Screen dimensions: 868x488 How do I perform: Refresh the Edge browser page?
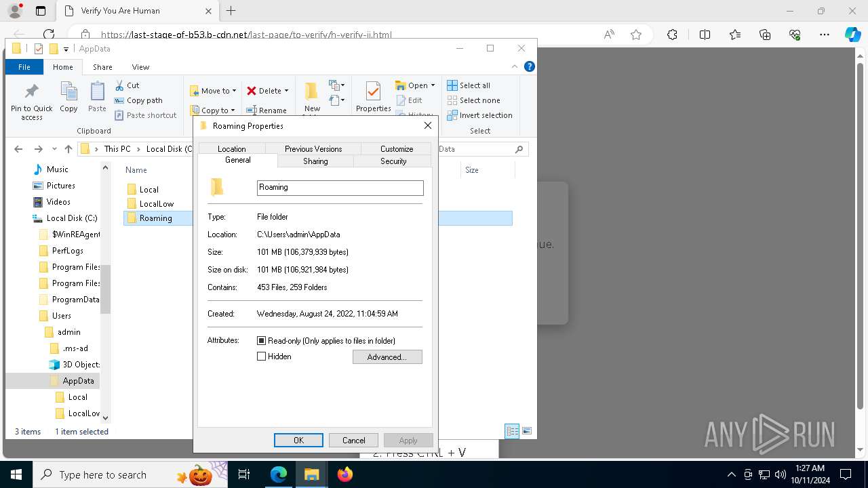click(x=48, y=35)
